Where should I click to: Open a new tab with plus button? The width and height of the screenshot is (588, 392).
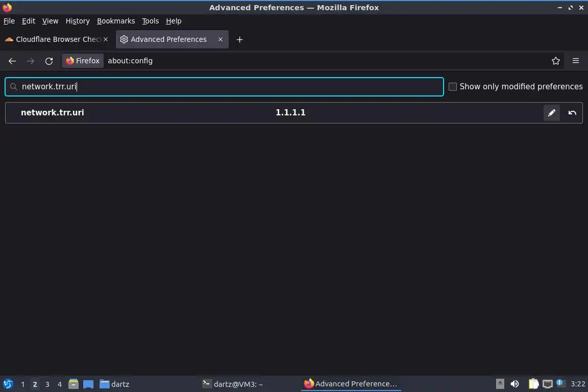(239, 39)
